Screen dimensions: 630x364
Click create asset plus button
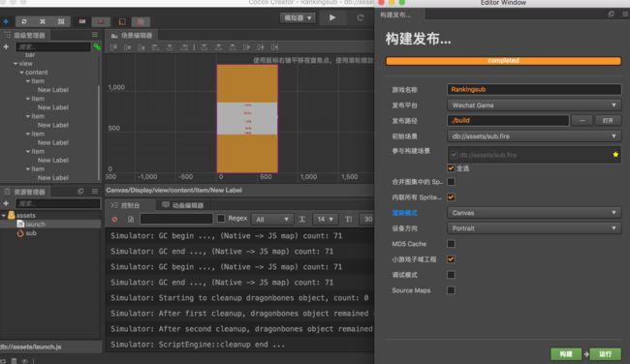pos(6,203)
